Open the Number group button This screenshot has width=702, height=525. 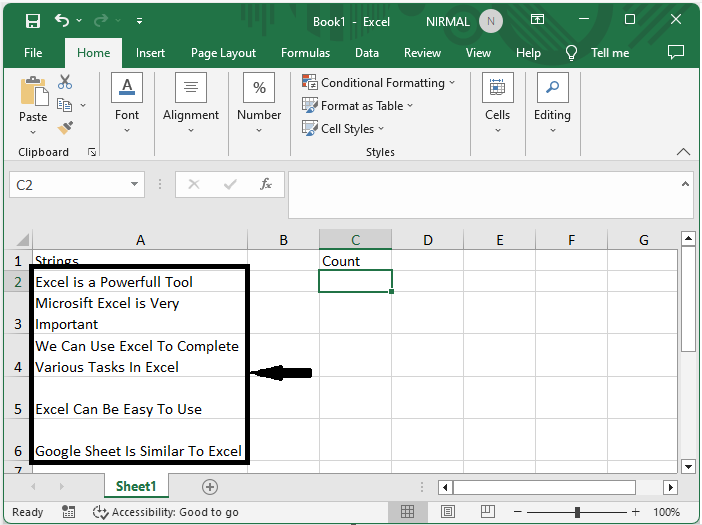tap(259, 103)
